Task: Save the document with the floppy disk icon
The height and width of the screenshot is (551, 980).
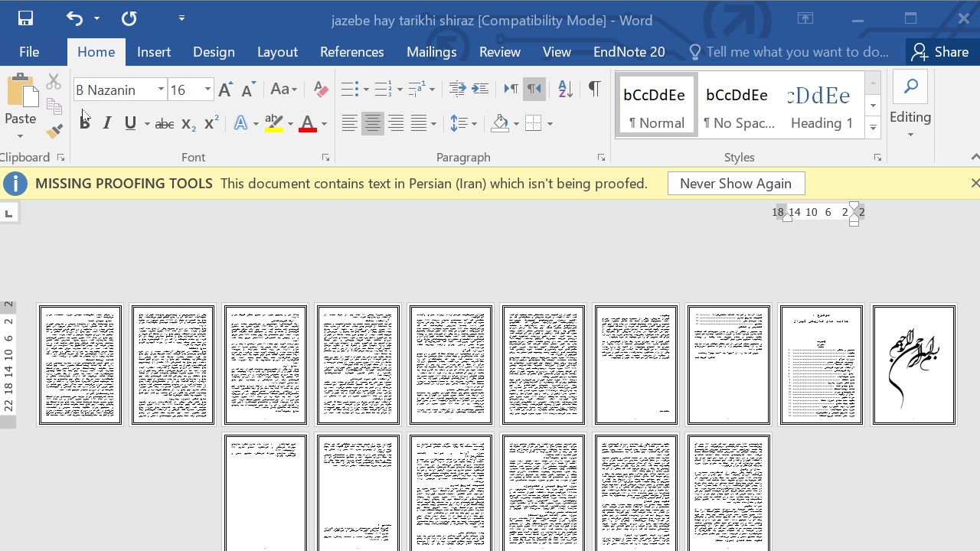Action: (x=25, y=18)
